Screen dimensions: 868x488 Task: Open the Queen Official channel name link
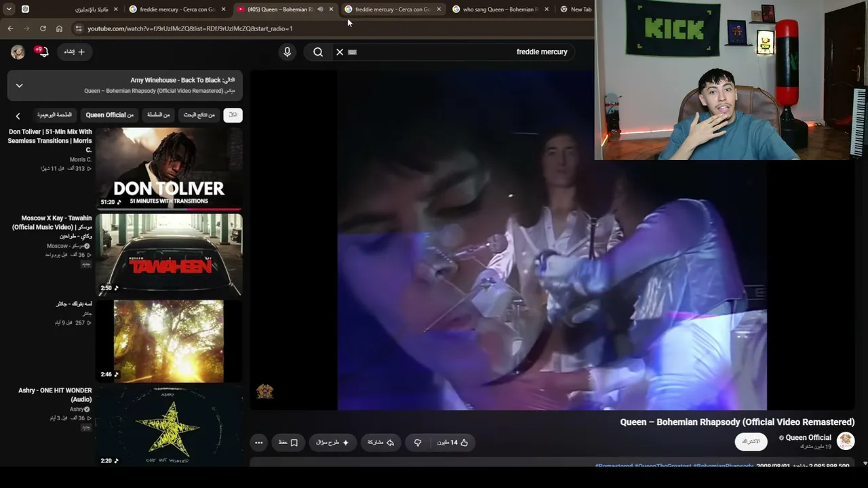808,438
